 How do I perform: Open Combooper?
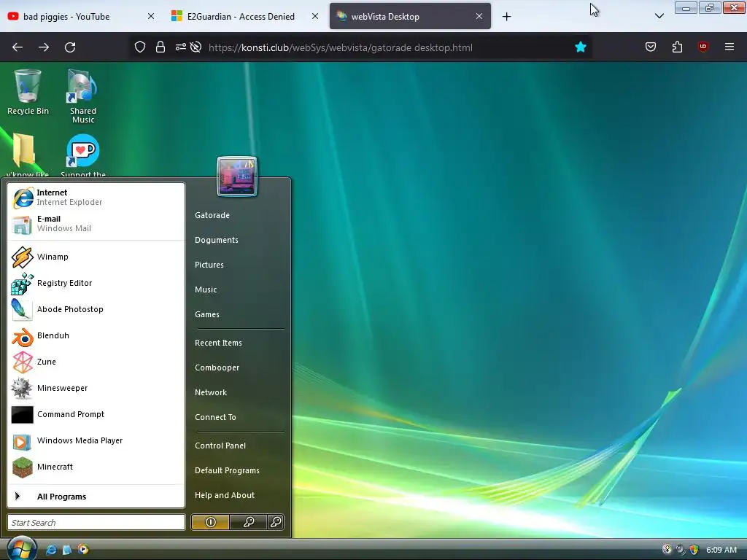(217, 367)
